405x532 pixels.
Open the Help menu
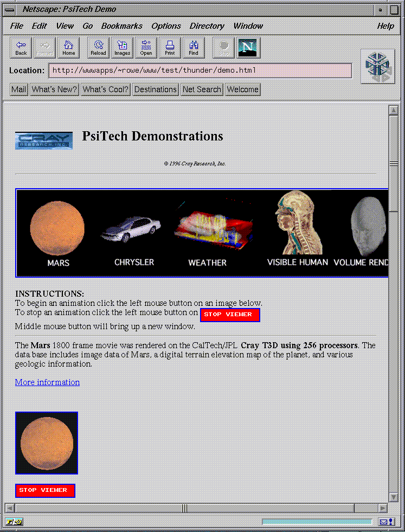click(x=385, y=26)
